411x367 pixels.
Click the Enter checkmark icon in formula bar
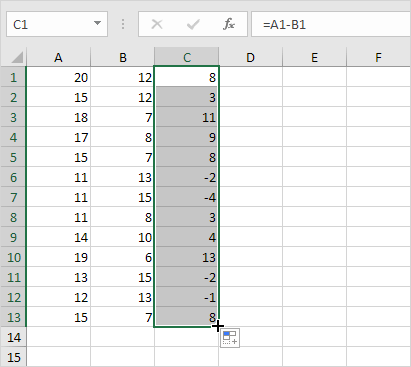coord(193,24)
